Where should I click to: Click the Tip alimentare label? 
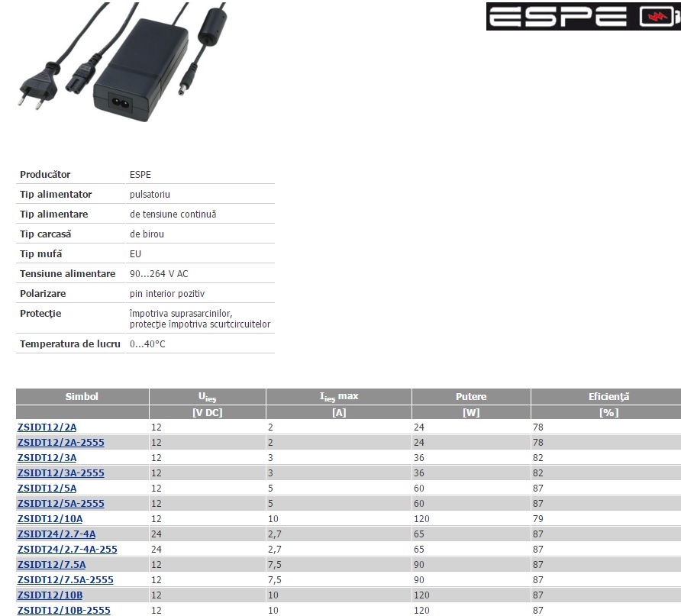click(x=54, y=214)
